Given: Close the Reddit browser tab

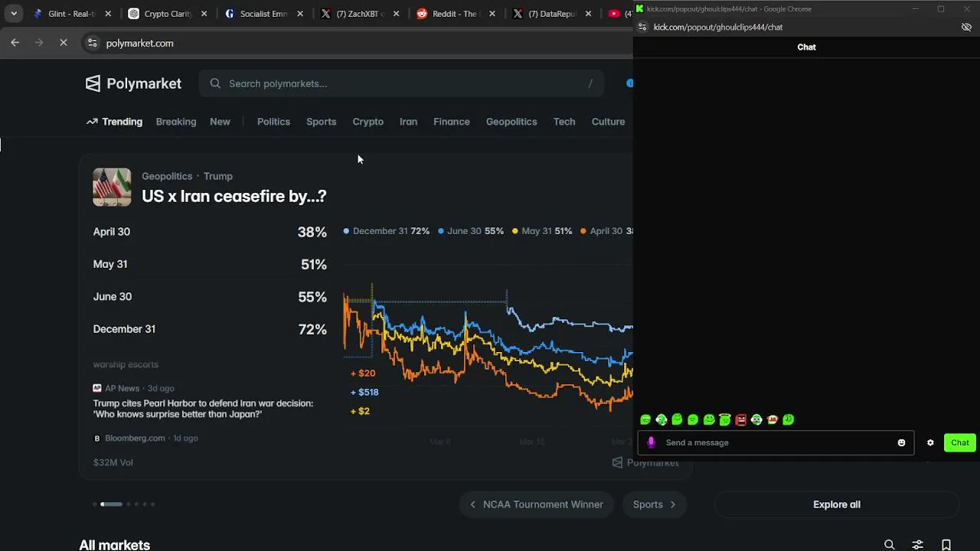Looking at the screenshot, I should [x=492, y=14].
